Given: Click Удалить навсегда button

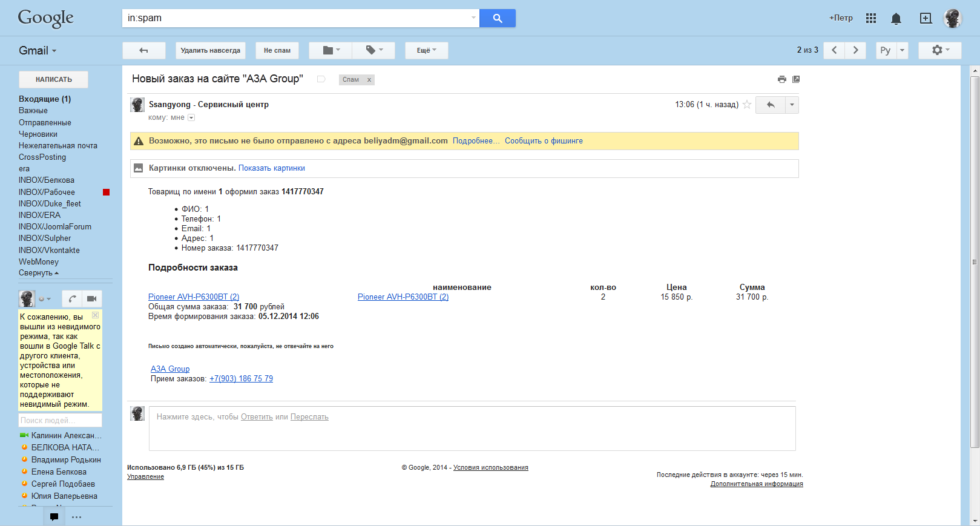Looking at the screenshot, I should pyautogui.click(x=211, y=50).
